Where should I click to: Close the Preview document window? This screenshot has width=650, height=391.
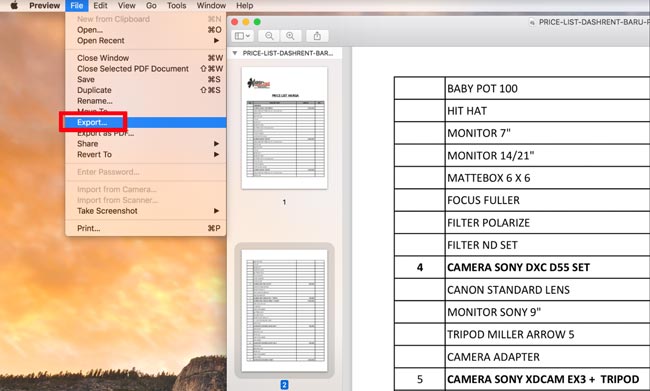coord(235,22)
